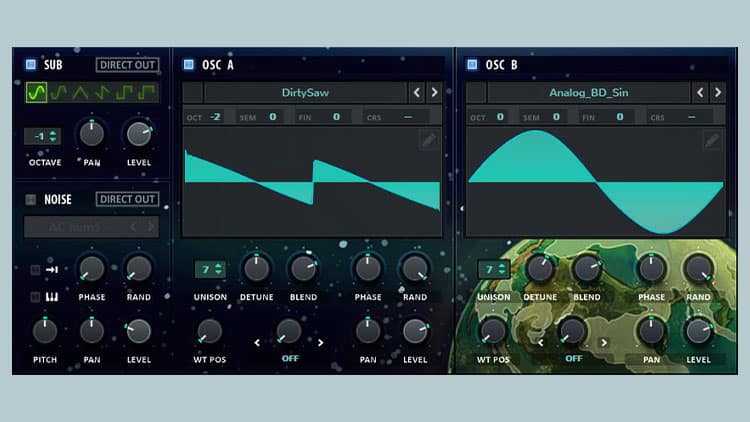Select previous OSC A warp mode
Screen dimensions: 750x422
(x=257, y=343)
